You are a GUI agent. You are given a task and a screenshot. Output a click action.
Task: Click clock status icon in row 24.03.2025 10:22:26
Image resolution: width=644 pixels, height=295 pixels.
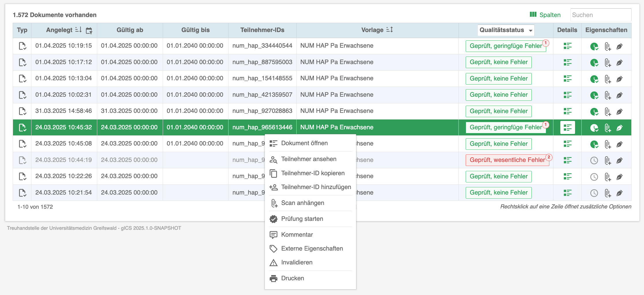point(594,177)
